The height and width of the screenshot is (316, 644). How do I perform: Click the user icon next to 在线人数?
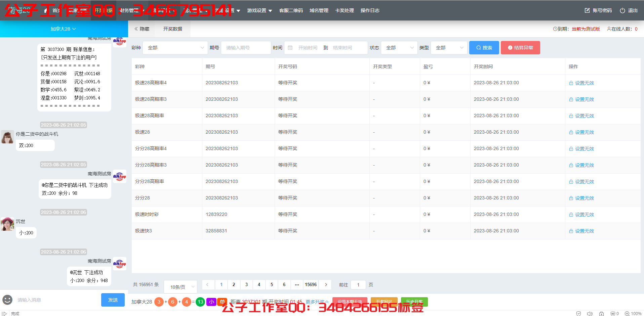[609, 29]
